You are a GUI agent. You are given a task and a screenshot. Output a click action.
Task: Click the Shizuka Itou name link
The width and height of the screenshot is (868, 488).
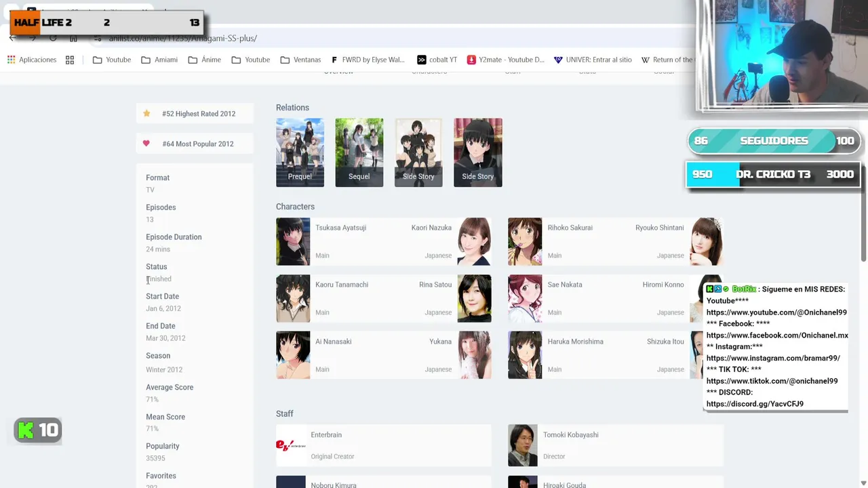665,342
